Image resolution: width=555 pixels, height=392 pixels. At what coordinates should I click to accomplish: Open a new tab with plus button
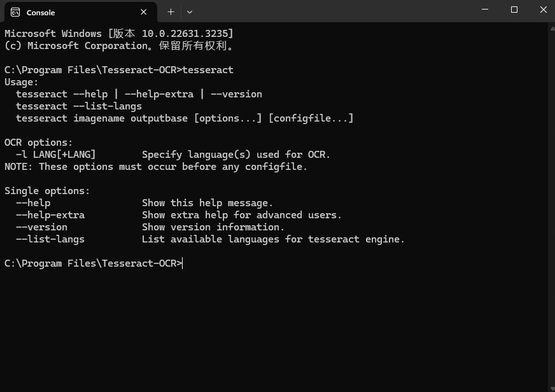pyautogui.click(x=171, y=11)
